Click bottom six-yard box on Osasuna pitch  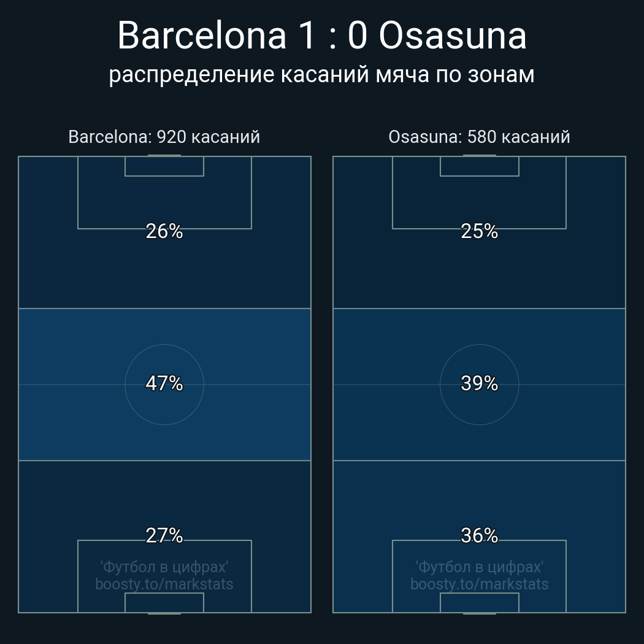[x=479, y=603]
